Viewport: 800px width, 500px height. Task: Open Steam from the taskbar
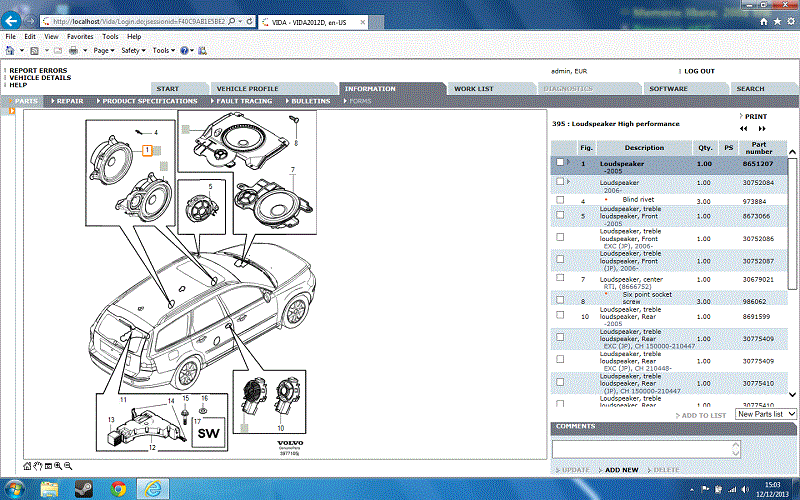(84, 489)
